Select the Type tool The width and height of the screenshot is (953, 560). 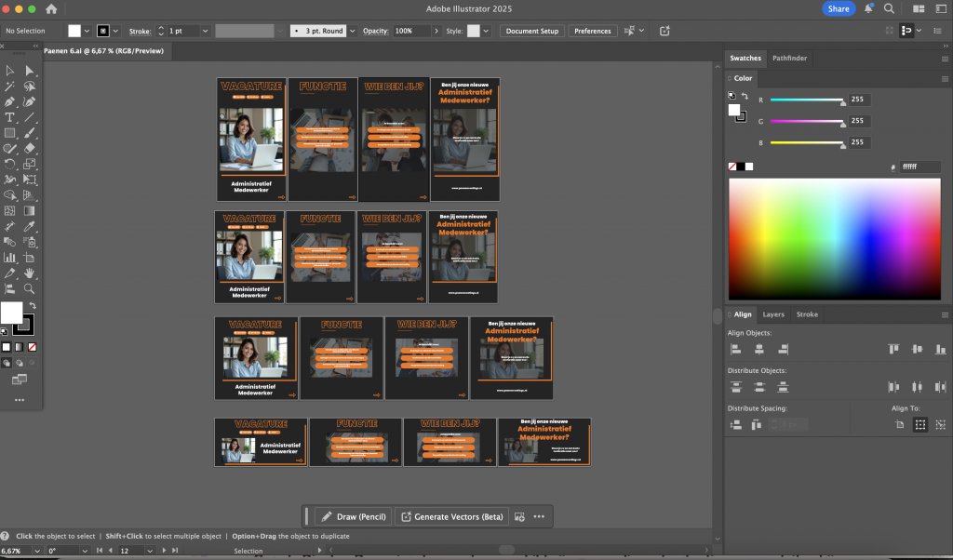[10, 117]
